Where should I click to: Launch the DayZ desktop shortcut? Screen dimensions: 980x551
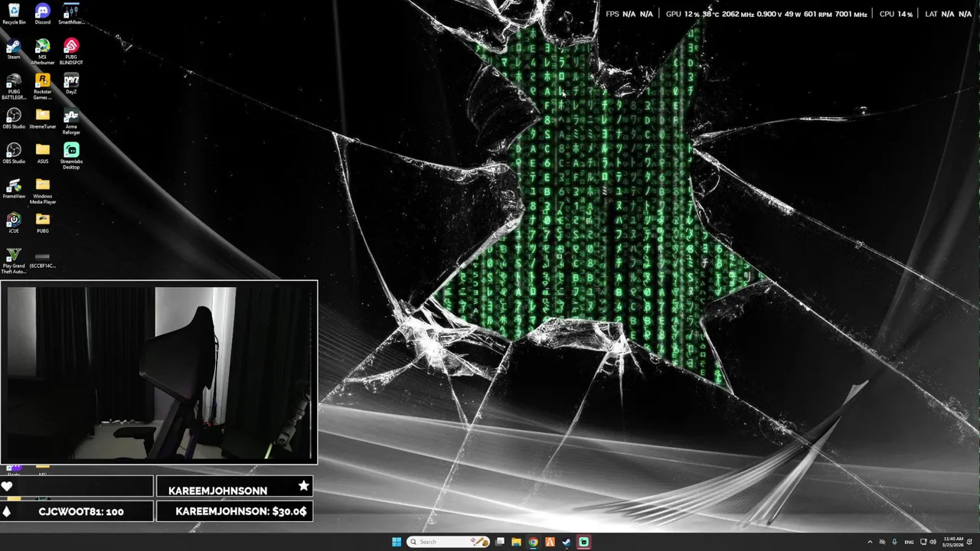click(x=71, y=84)
